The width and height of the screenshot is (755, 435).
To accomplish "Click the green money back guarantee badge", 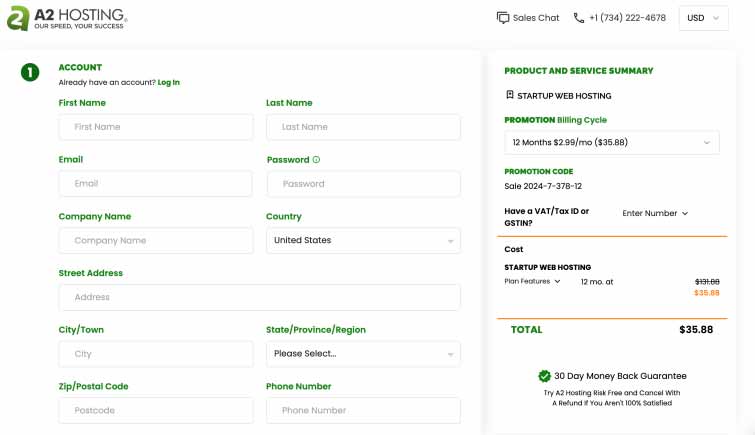I will tap(545, 376).
